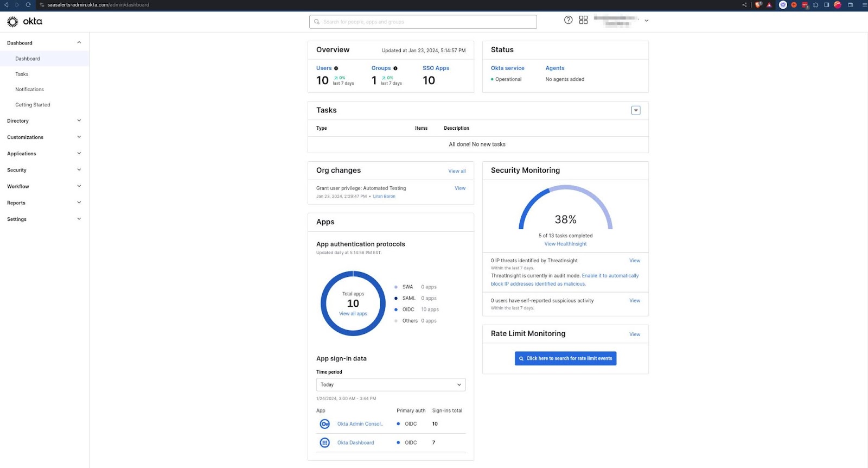Click browser forward arrow
Image resolution: width=868 pixels, height=468 pixels.
tap(17, 5)
